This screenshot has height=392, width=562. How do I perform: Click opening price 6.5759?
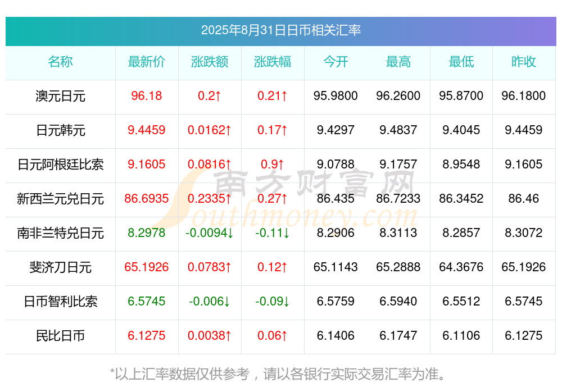point(336,302)
